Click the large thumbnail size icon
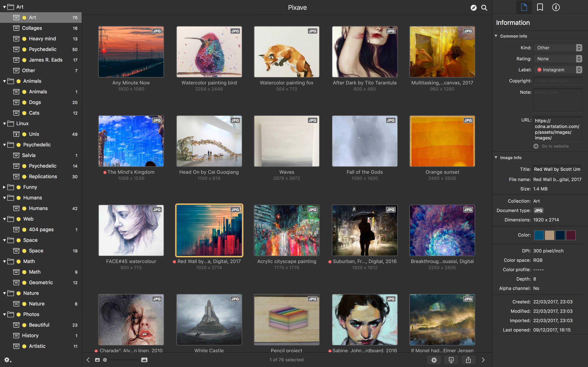This screenshot has width=588, height=367. click(x=144, y=360)
